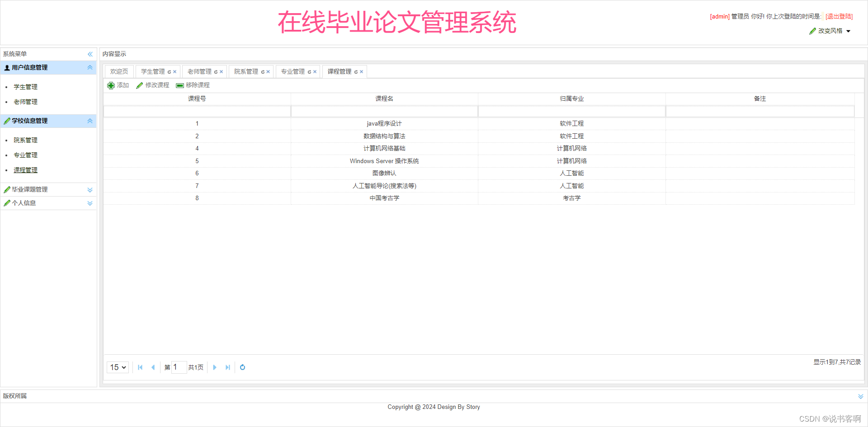This screenshot has height=427, width=868.
Task: Click the 个人信息 section header
Action: (x=48, y=203)
